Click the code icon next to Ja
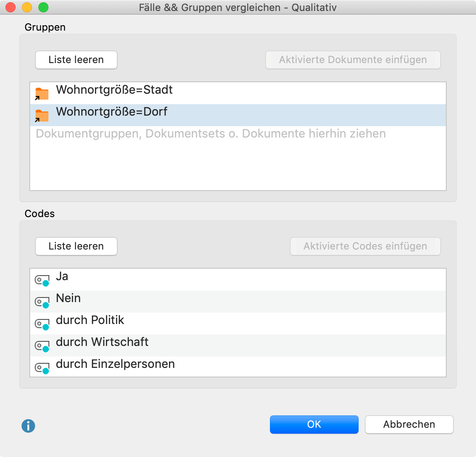The width and height of the screenshot is (476, 457). tap(42, 280)
